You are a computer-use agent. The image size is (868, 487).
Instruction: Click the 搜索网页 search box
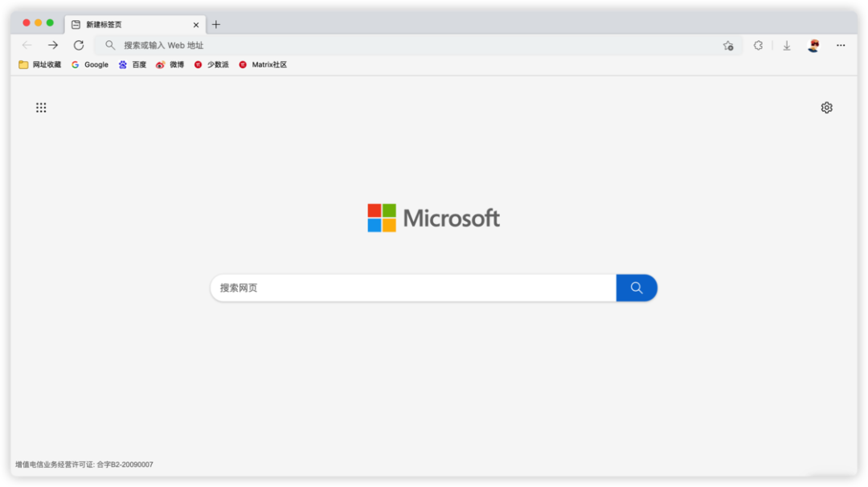point(413,288)
